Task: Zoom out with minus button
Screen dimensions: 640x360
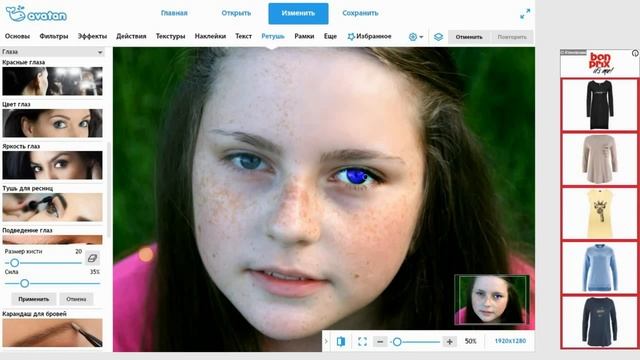Action: (x=380, y=341)
